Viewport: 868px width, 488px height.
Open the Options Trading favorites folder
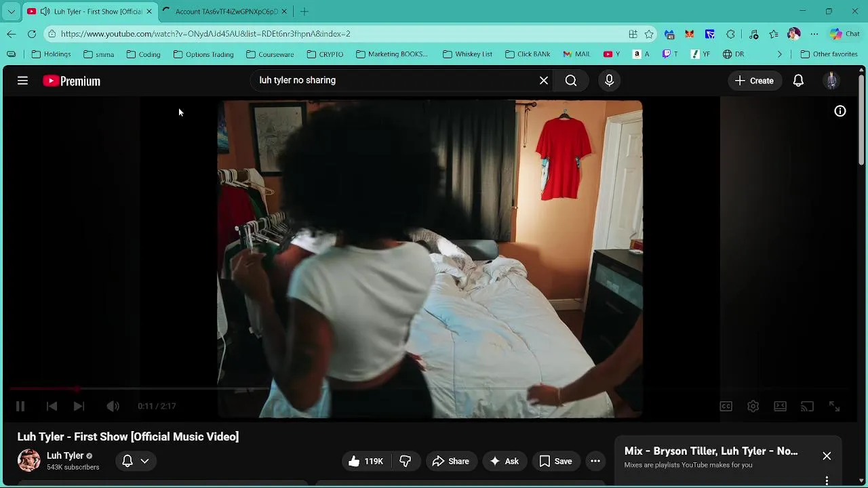[203, 54]
